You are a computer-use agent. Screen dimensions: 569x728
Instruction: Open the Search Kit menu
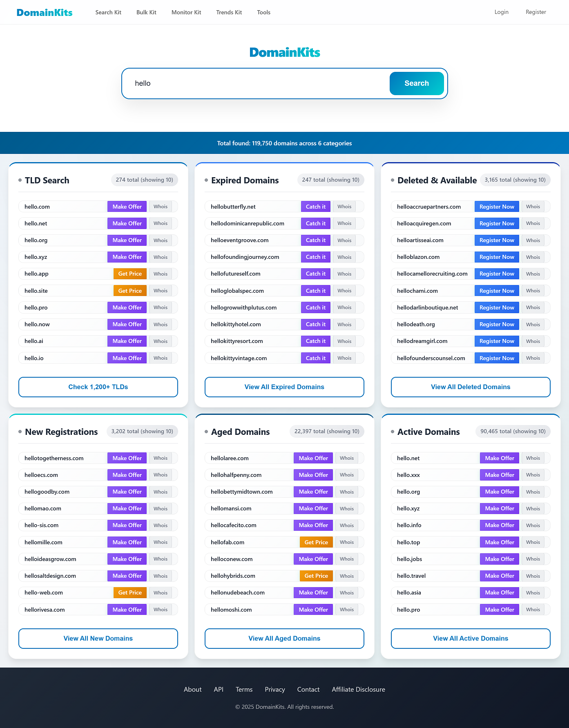point(108,12)
